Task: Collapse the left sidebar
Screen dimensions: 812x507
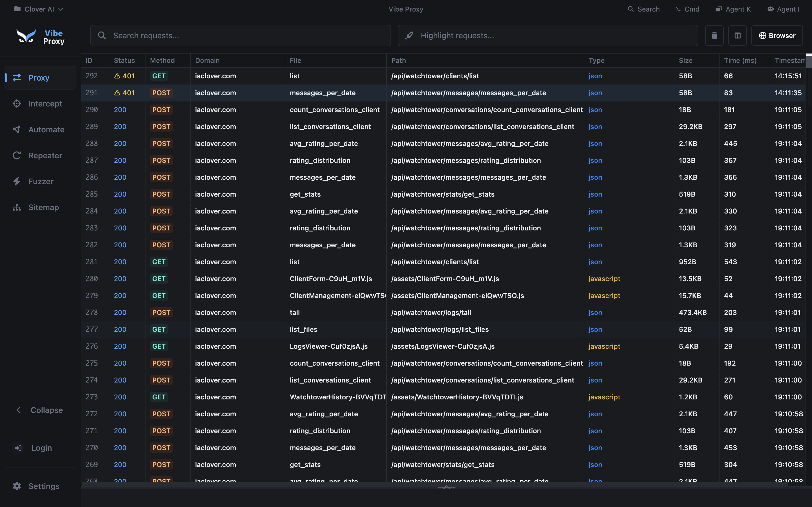Action: click(39, 410)
